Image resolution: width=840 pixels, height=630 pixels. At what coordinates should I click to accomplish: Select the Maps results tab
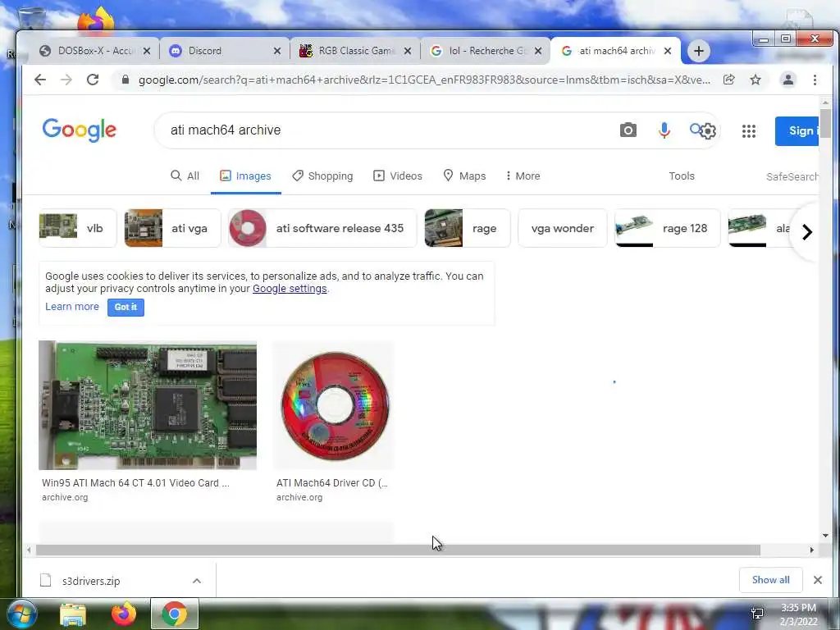click(464, 176)
